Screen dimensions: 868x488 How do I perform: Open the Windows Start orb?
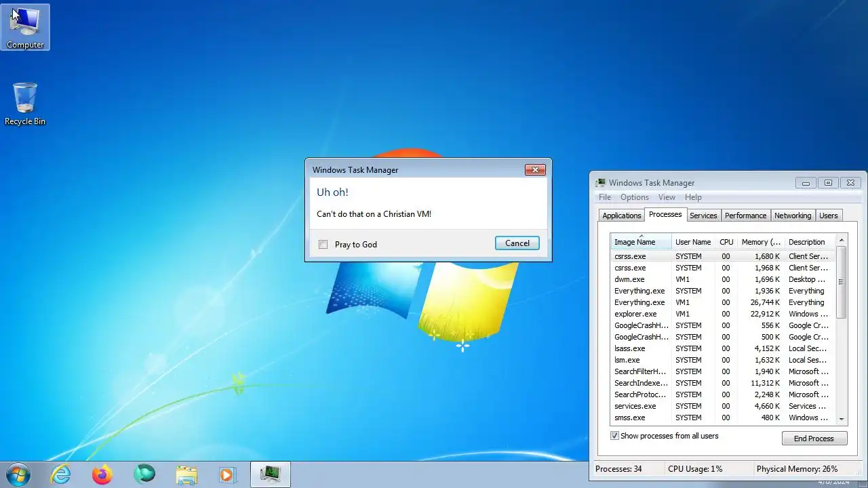click(18, 474)
